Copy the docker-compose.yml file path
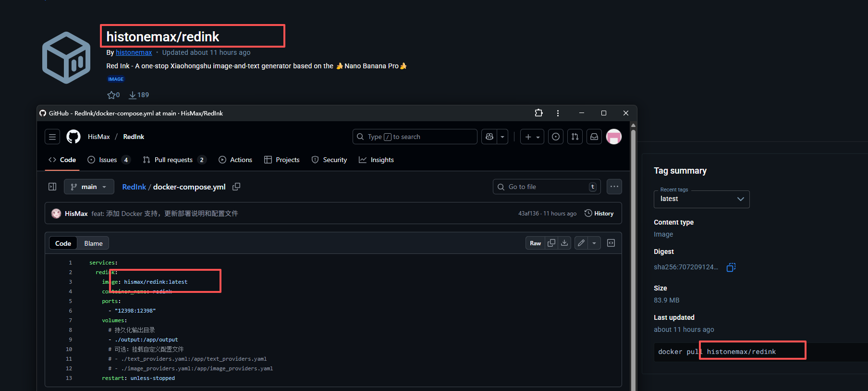This screenshot has height=391, width=868. (x=236, y=187)
